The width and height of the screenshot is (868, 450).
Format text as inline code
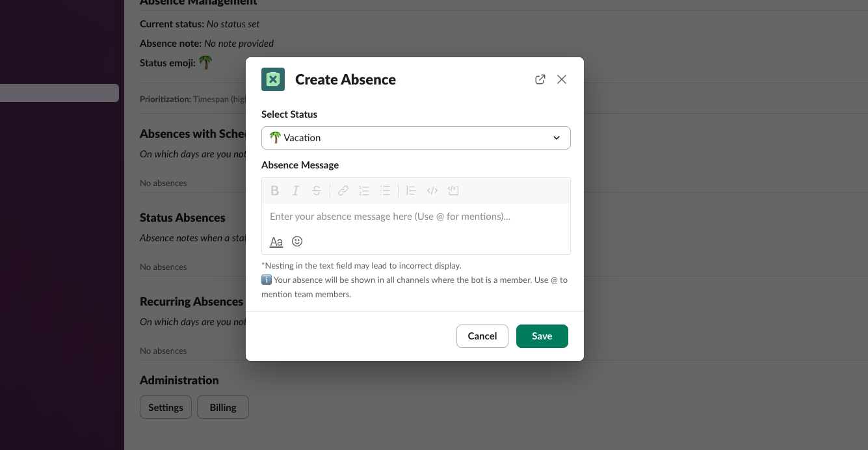pyautogui.click(x=432, y=191)
